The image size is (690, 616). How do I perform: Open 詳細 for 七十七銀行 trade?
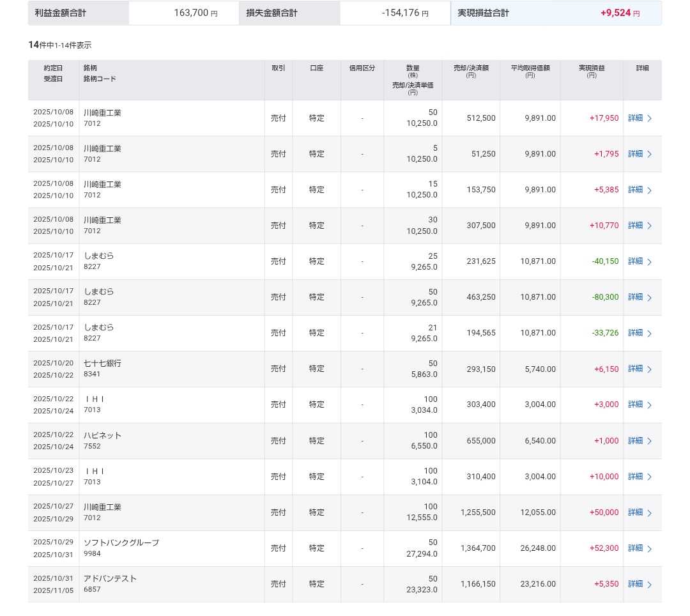click(x=635, y=369)
